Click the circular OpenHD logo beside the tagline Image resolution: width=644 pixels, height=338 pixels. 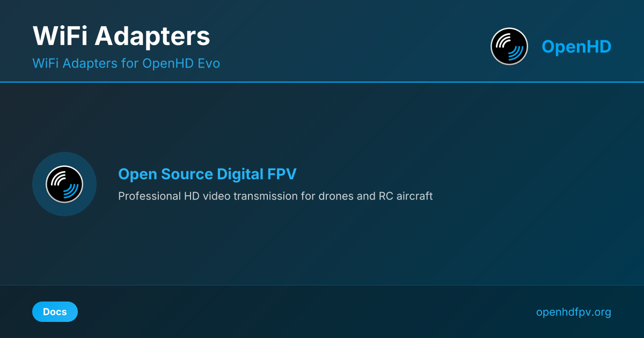pyautogui.click(x=64, y=184)
